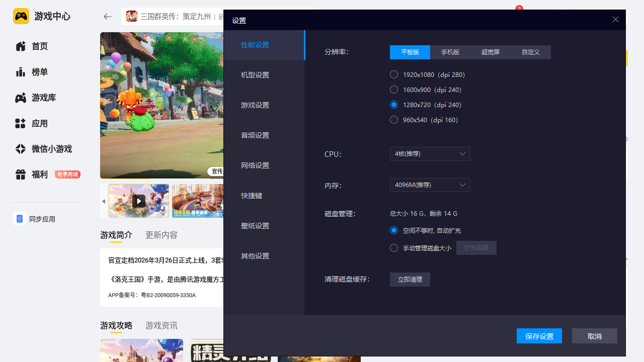Play the video thumbnail in gallery
The image size is (644, 362).
coord(139,201)
